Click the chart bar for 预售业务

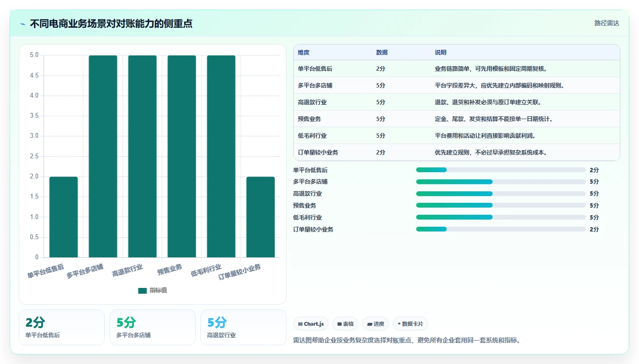tap(182, 156)
